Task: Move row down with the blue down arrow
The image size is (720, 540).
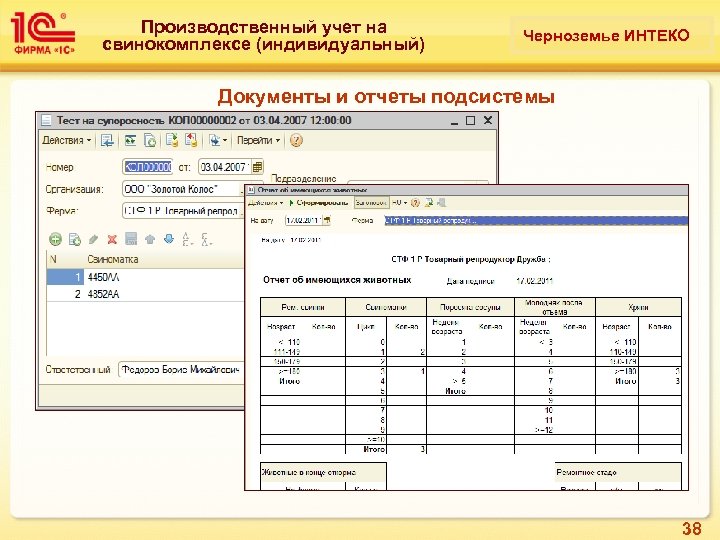Action: 169,239
